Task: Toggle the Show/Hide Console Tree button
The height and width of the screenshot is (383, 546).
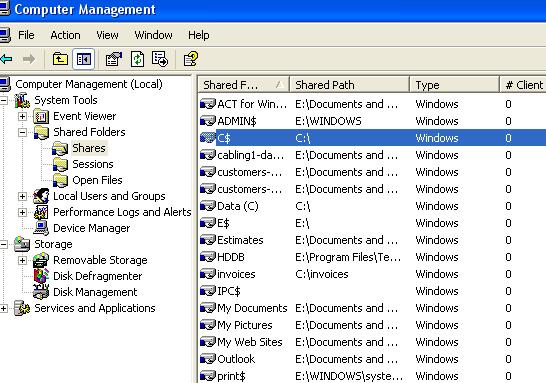Action: point(84,59)
